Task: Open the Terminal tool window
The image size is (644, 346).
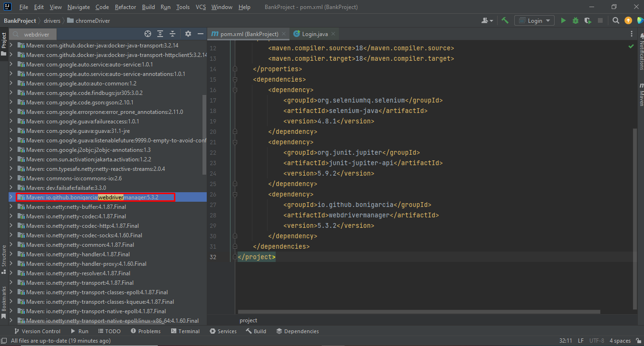Action: 185,331
